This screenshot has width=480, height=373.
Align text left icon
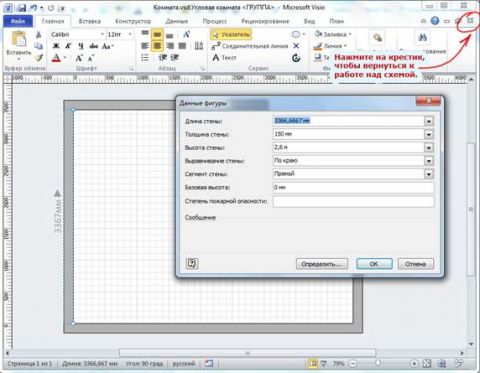[145, 46]
